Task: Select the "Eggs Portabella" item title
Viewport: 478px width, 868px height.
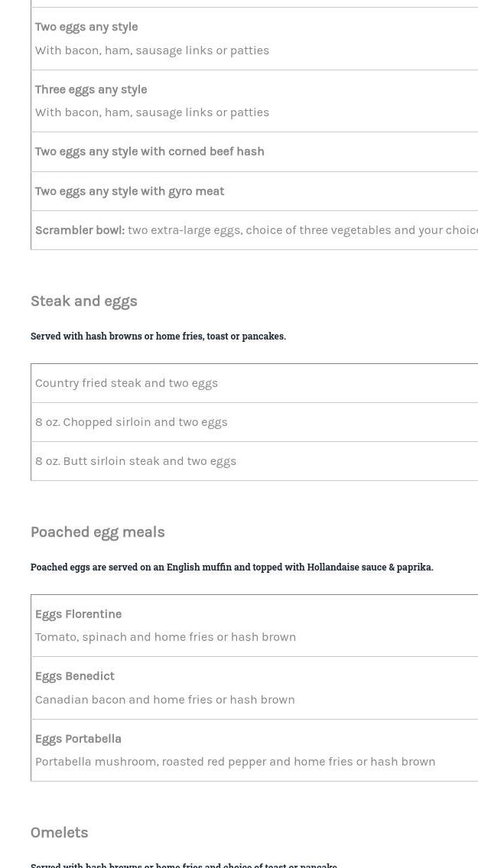Action: pos(78,739)
